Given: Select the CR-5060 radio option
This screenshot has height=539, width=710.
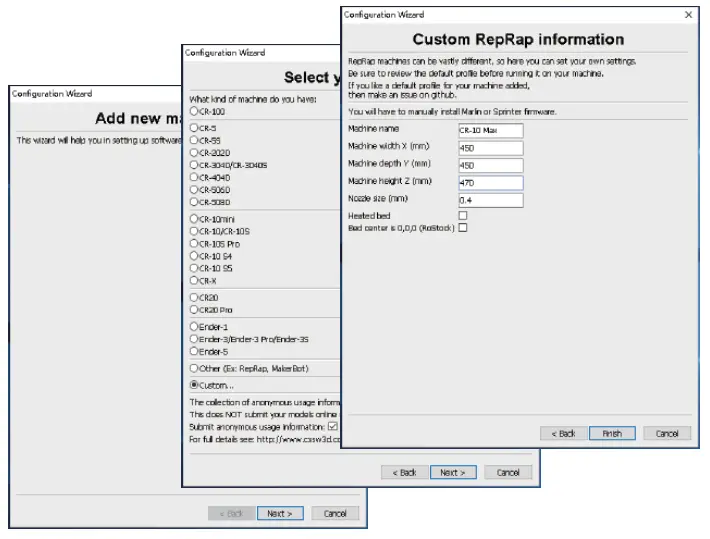Looking at the screenshot, I should pyautogui.click(x=194, y=189).
